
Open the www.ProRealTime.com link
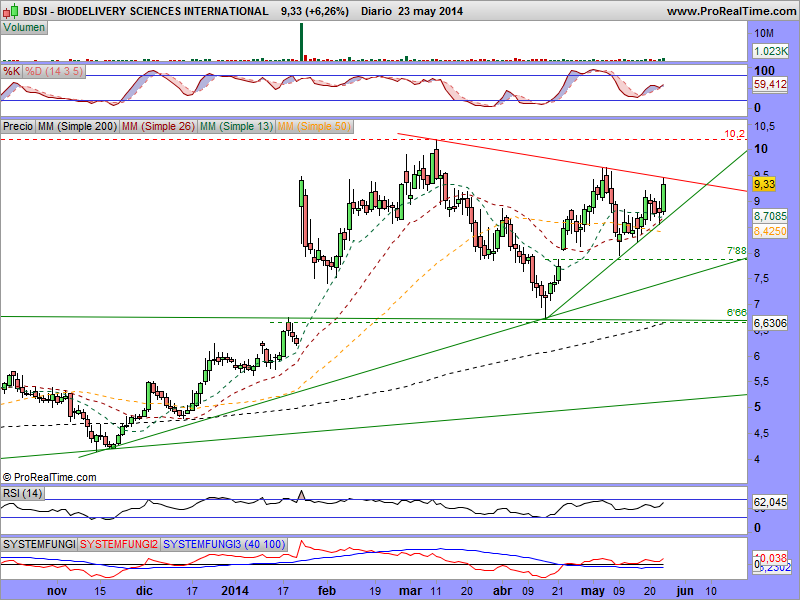pos(731,11)
